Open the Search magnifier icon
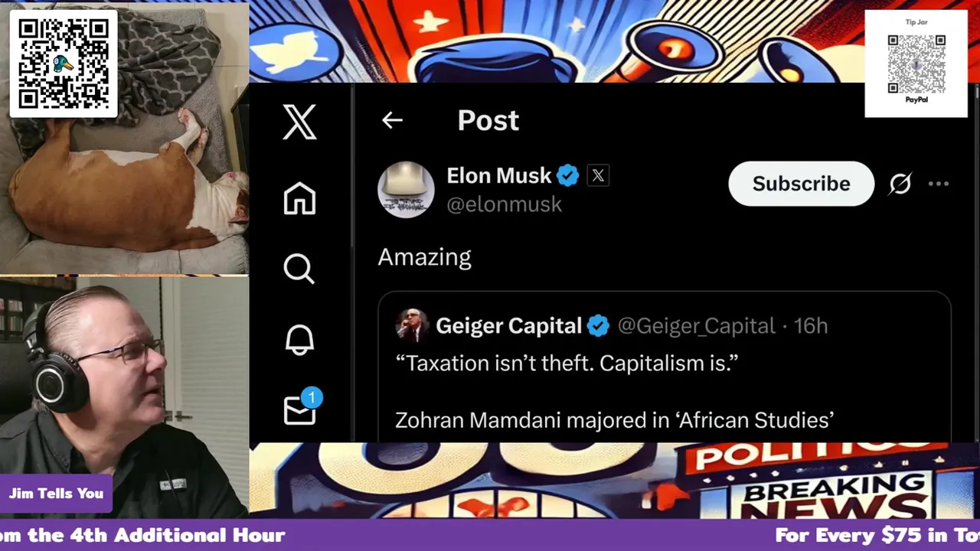 299,269
